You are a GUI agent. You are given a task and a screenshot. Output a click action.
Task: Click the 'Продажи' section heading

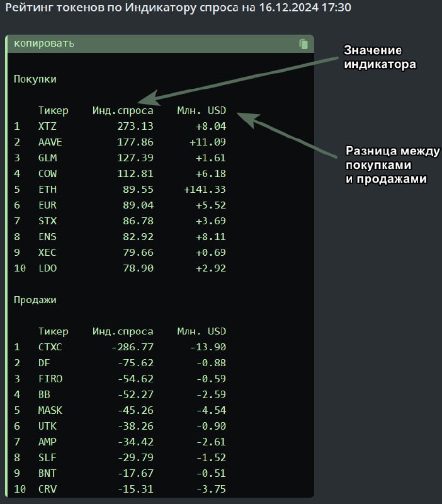click(x=35, y=301)
